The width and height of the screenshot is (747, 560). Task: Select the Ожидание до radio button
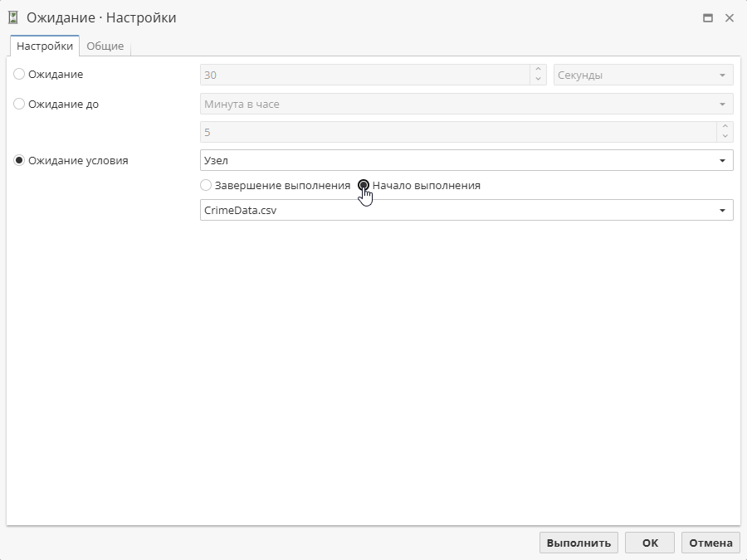point(17,103)
